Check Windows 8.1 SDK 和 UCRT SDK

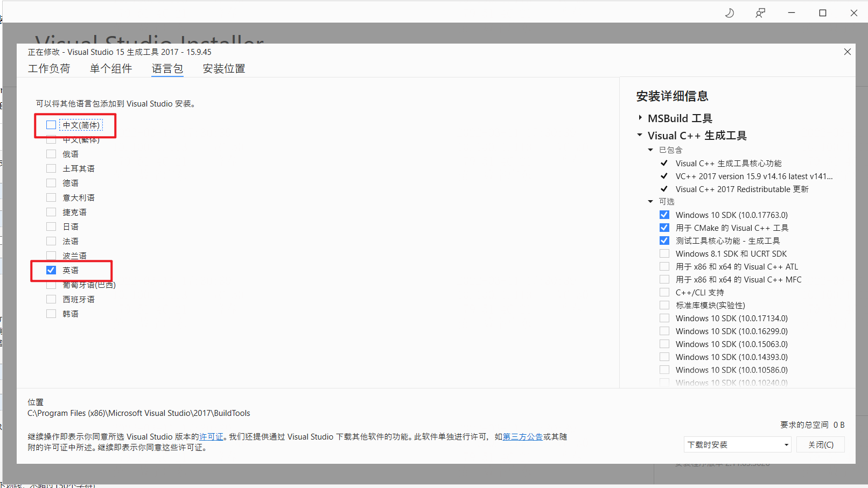click(664, 253)
